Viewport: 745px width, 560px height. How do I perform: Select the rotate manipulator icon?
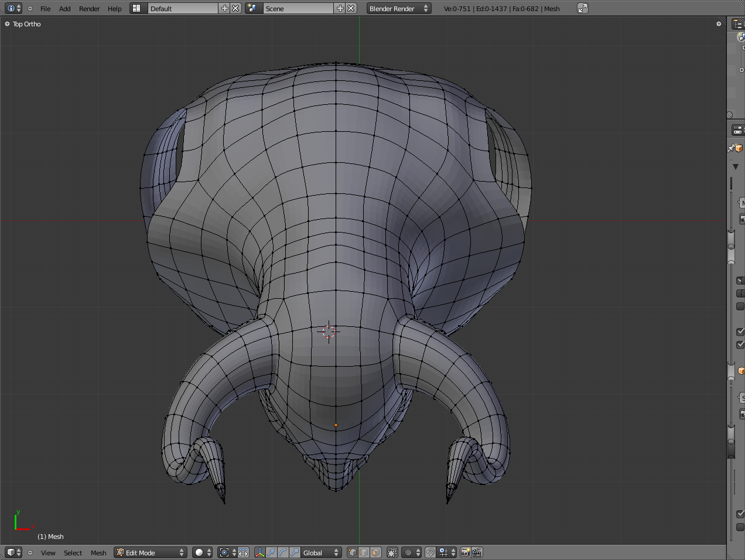coord(283,552)
